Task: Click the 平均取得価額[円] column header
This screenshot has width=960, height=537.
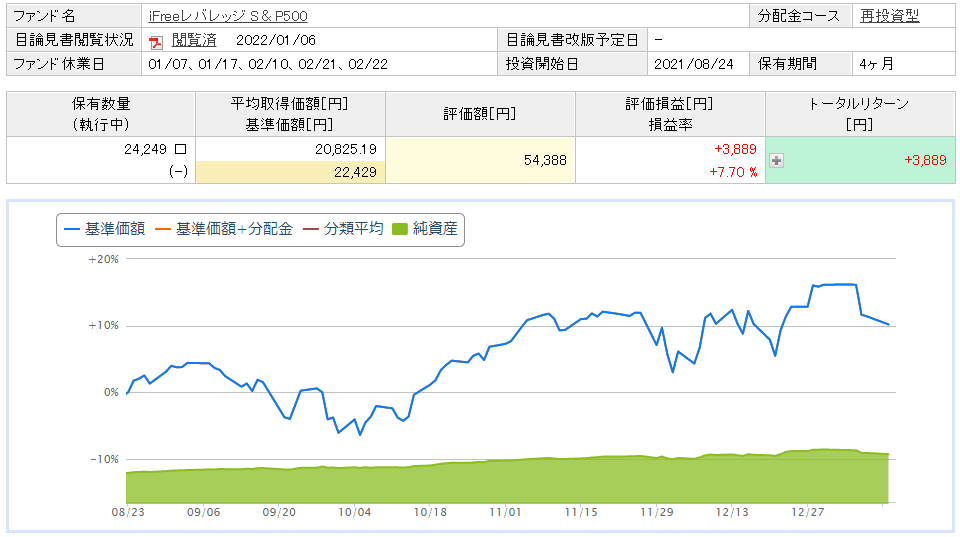Action: click(x=290, y=114)
